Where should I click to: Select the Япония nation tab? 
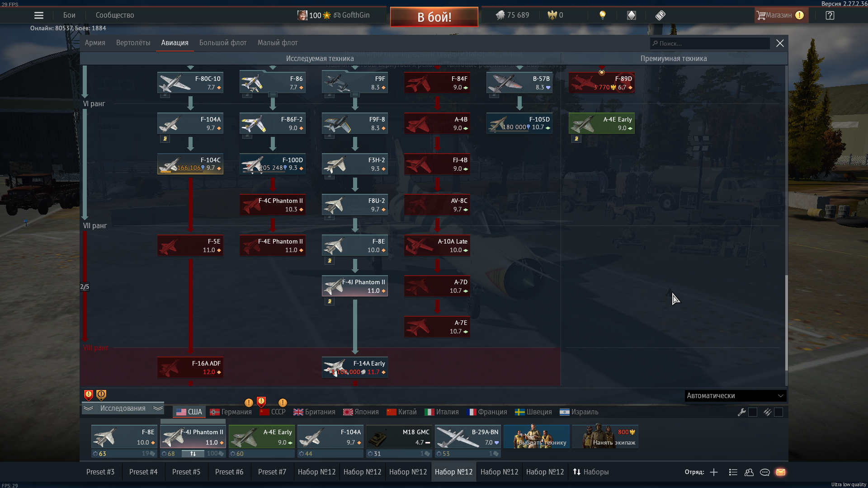(361, 412)
